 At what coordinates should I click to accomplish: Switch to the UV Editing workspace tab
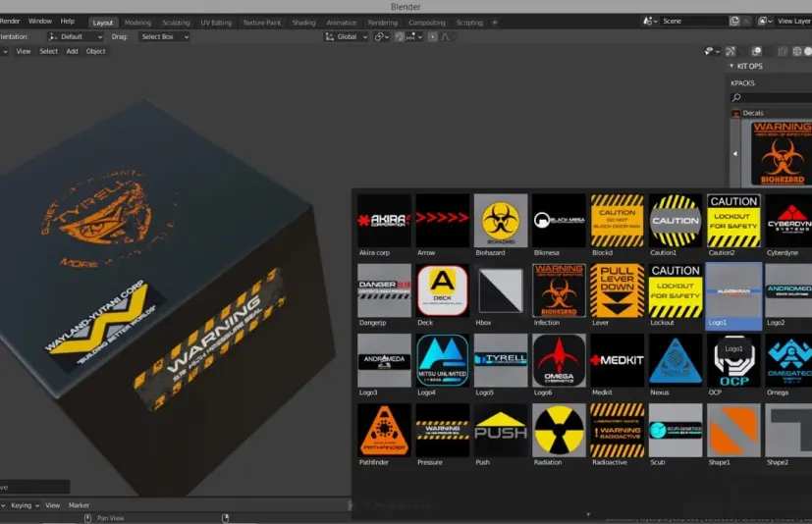(216, 23)
